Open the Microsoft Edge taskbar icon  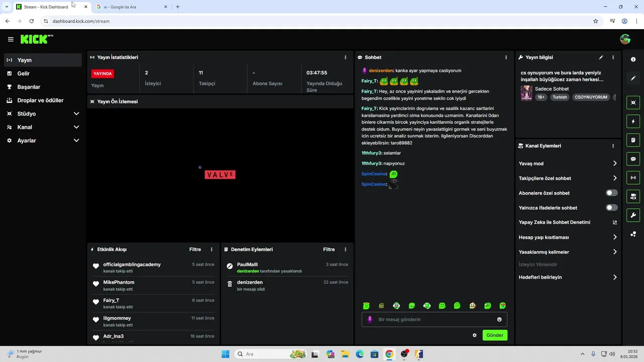[360, 354]
